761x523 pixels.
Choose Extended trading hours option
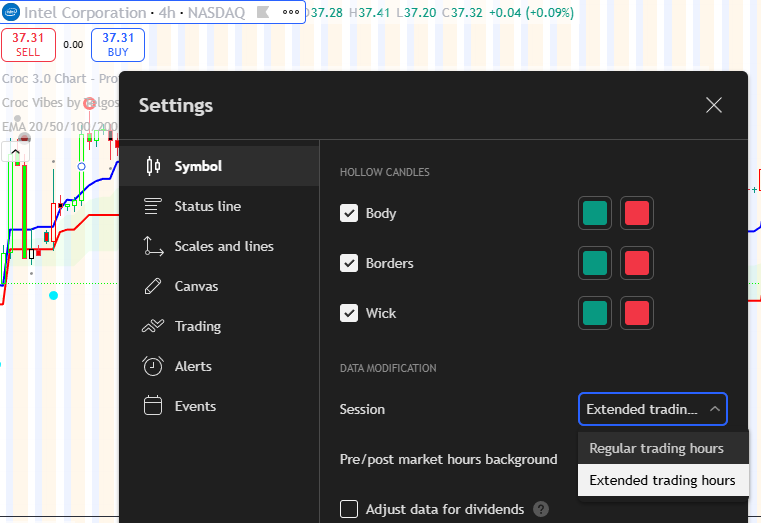coord(662,480)
